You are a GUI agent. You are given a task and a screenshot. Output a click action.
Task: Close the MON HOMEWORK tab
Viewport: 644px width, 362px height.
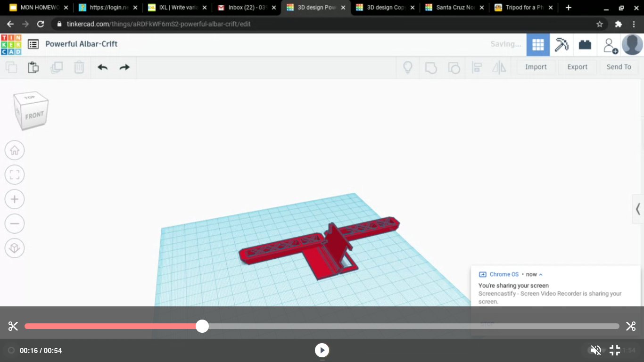[x=66, y=8]
